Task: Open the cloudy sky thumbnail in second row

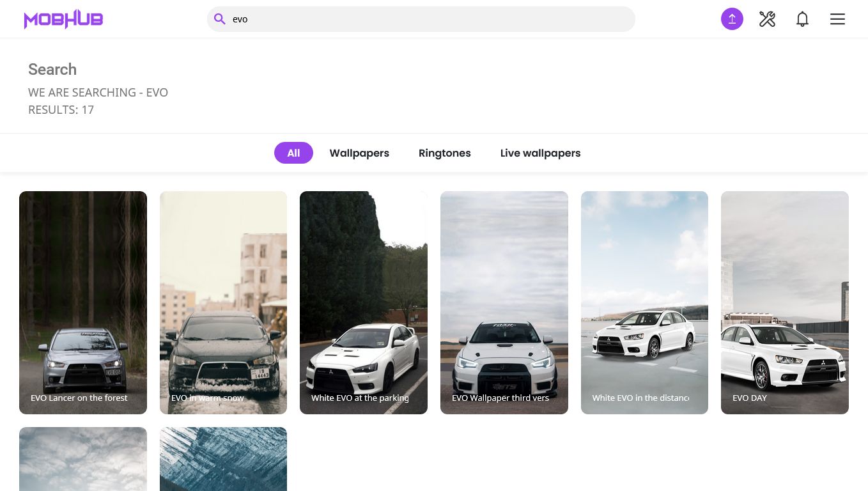Action: tap(83, 459)
